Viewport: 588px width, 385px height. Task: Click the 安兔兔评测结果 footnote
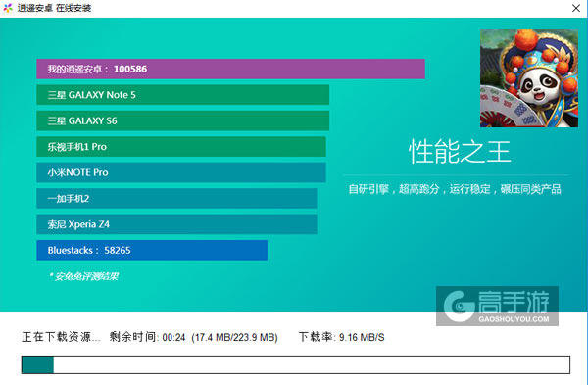pos(83,276)
